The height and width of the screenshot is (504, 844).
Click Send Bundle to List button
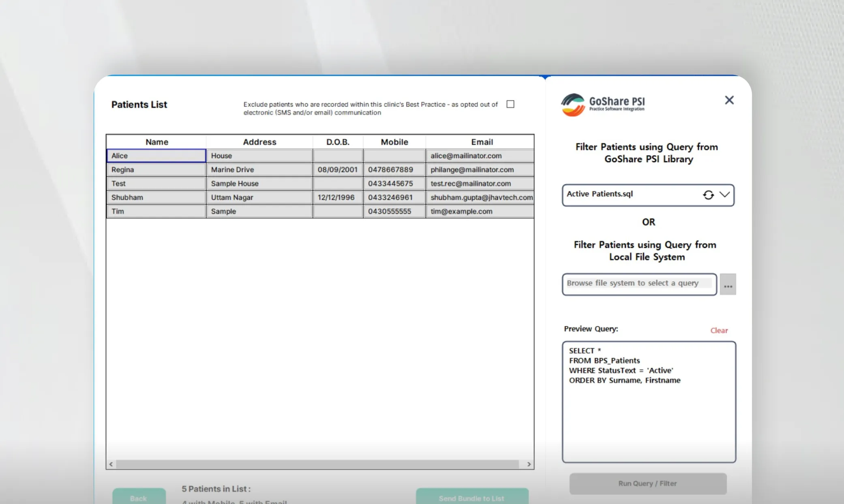471,498
